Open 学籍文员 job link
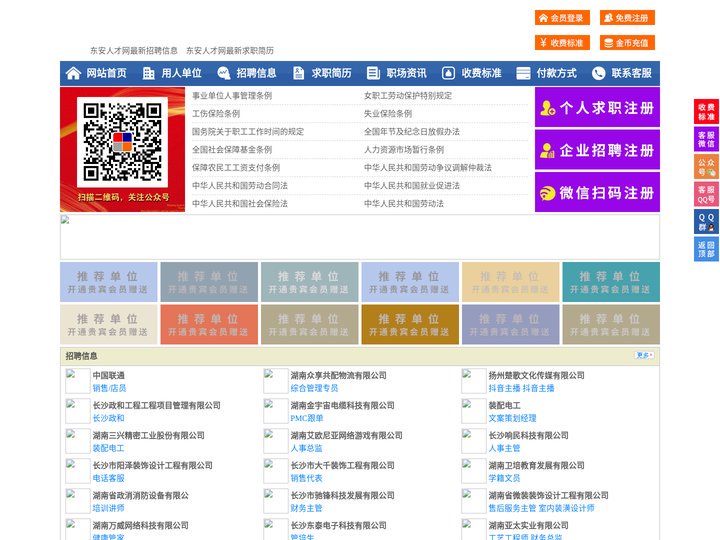Viewport: 720px width, 540px height. (x=504, y=478)
